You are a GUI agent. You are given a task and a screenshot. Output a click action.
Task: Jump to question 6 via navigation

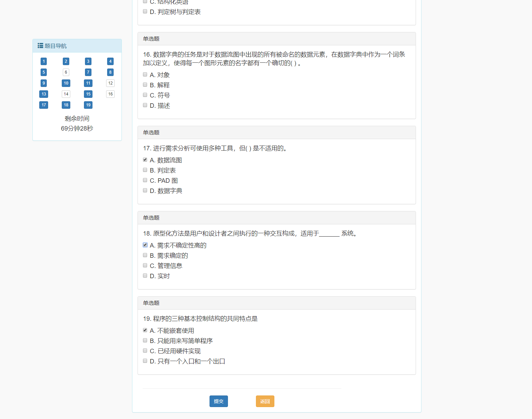pos(66,72)
